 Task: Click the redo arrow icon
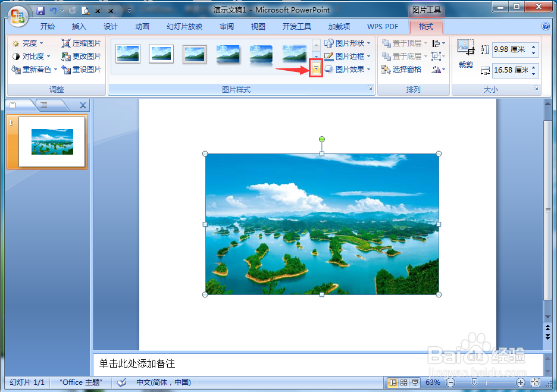73,11
